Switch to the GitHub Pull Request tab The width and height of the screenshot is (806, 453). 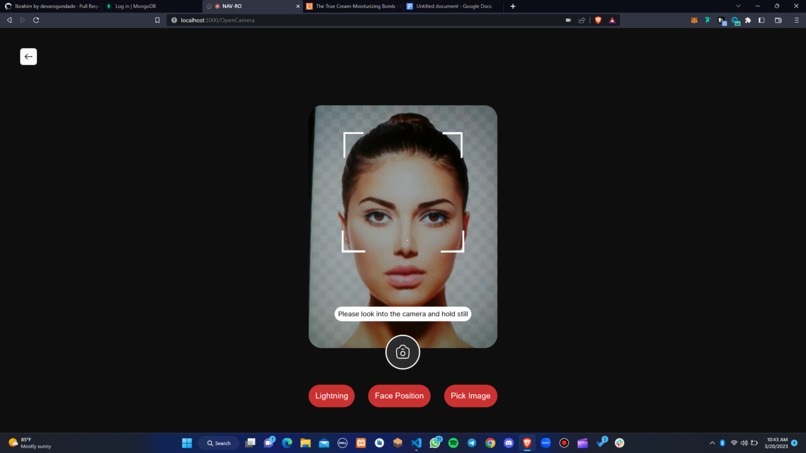pos(51,6)
